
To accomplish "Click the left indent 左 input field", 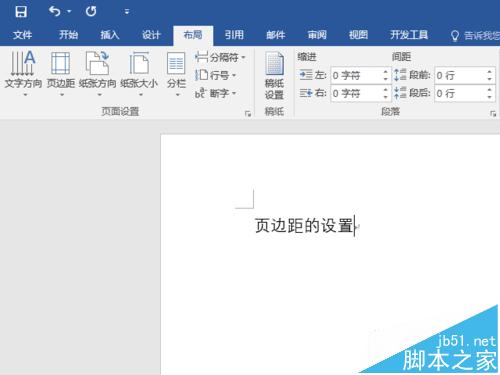I will [x=356, y=75].
